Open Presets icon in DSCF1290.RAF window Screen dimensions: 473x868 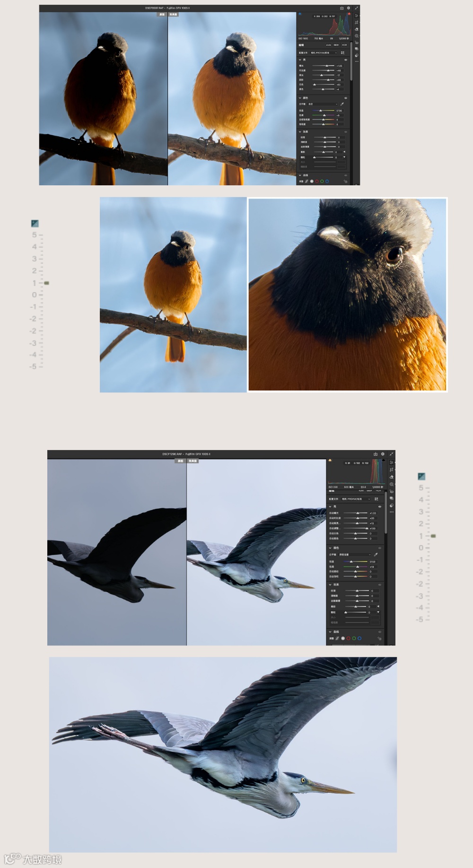pyautogui.click(x=392, y=505)
